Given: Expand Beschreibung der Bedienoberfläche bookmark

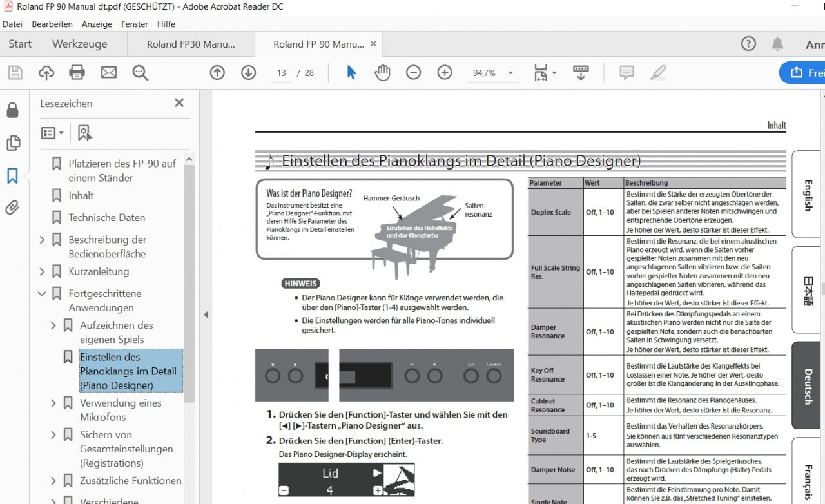Looking at the screenshot, I should [42, 240].
